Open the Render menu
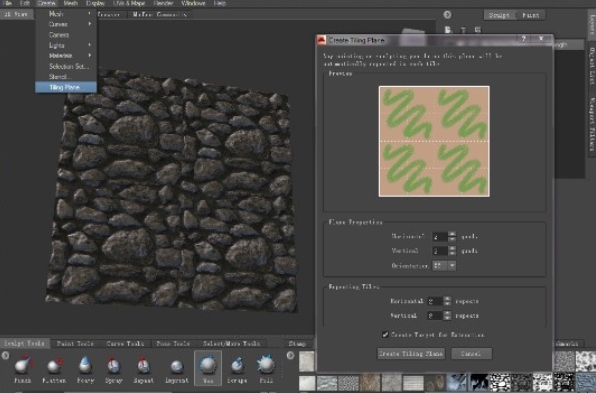596x393 pixels. point(163,3)
